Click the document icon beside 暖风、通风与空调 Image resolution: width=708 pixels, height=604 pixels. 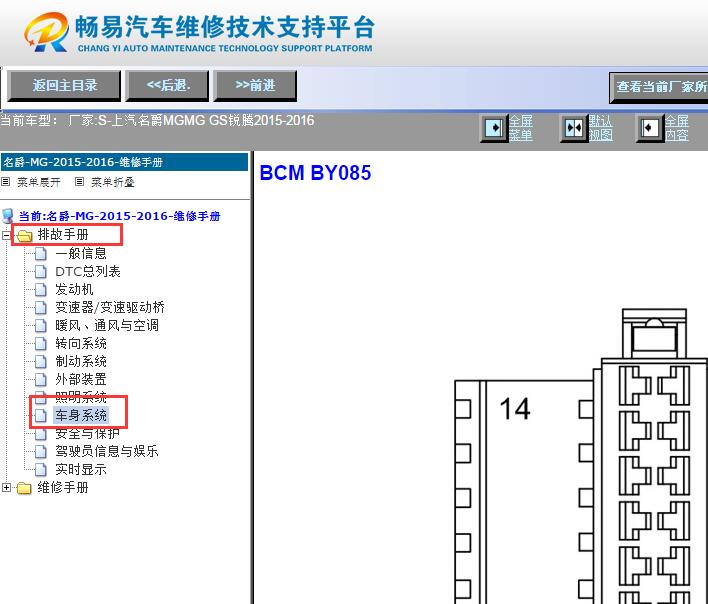point(41,325)
